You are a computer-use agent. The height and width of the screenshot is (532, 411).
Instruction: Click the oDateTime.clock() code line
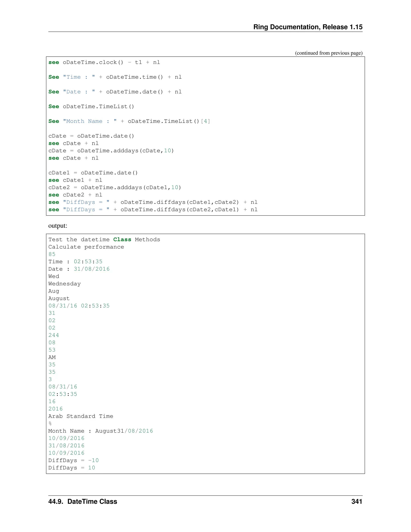104,62
